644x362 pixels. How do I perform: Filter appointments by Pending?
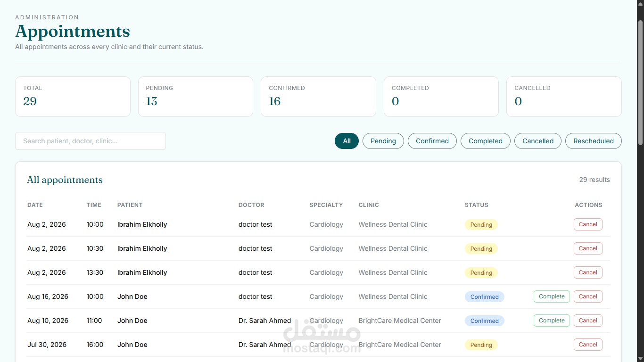click(383, 141)
